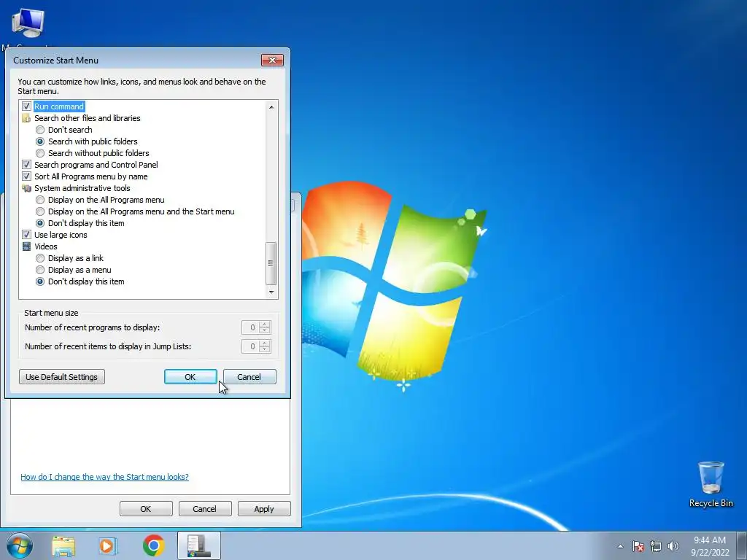The width and height of the screenshot is (747, 560).
Task: Select Videos Don't display this item
Action: [40, 281]
